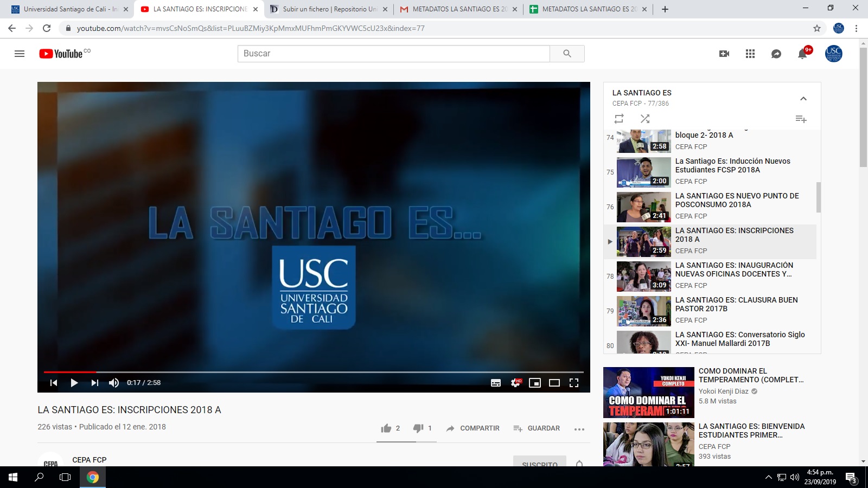Open the more actions three-dot menu
868x488 pixels.
(579, 429)
